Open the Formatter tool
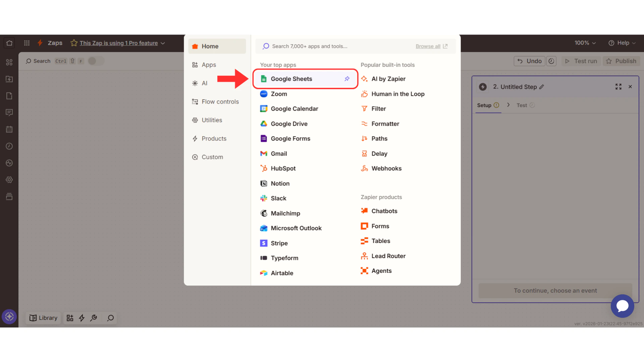This screenshot has height=362, width=644. tap(385, 124)
